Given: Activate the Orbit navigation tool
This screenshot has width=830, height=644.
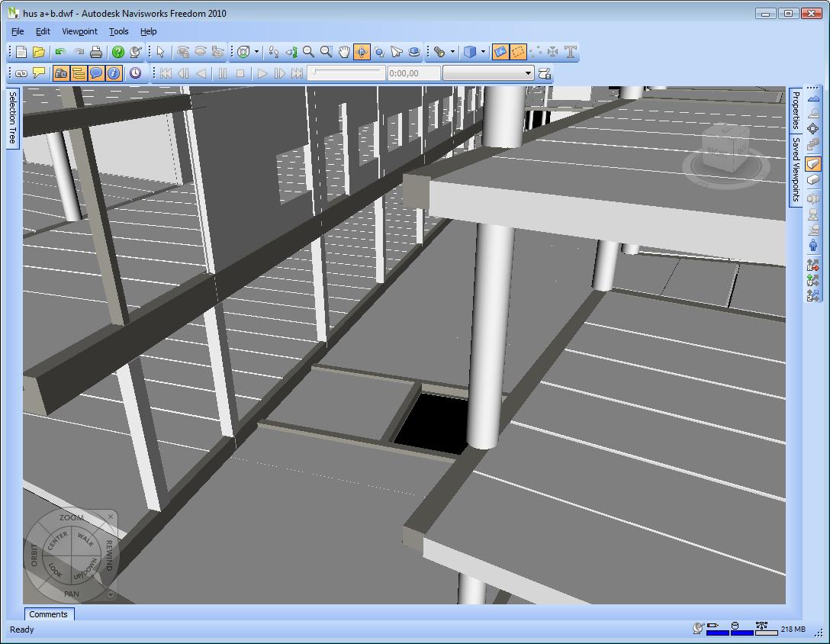Looking at the screenshot, I should [x=362, y=52].
